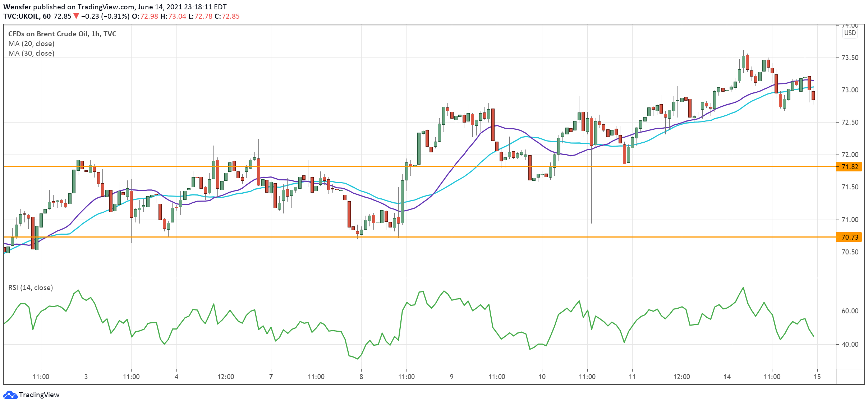Click the 12:00 label near date 11

(x=681, y=377)
